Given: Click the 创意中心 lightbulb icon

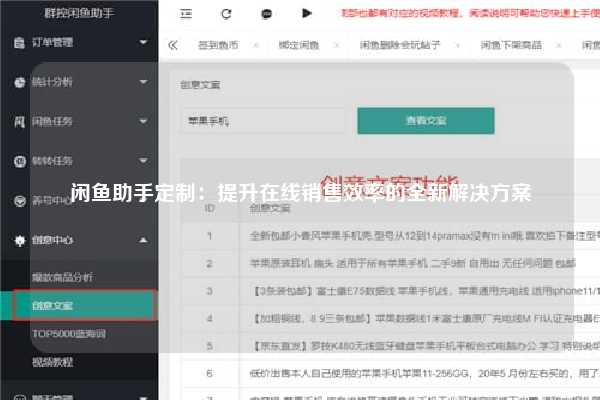Looking at the screenshot, I should [x=20, y=240].
